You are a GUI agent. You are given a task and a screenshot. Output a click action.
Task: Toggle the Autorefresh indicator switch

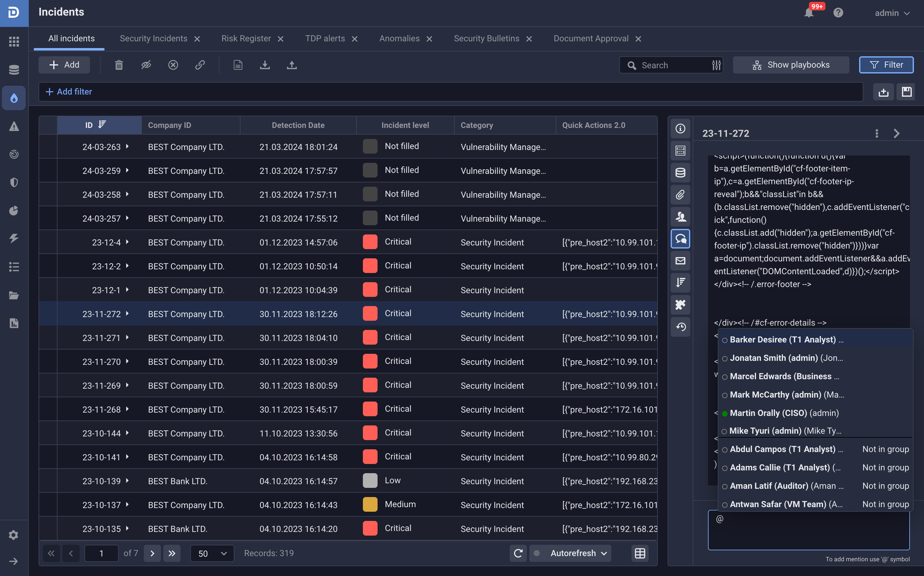[x=536, y=553]
